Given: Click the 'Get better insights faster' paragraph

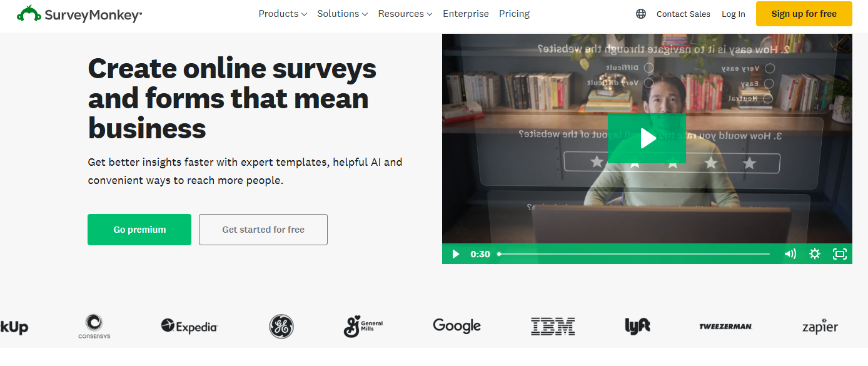Looking at the screenshot, I should (245, 171).
